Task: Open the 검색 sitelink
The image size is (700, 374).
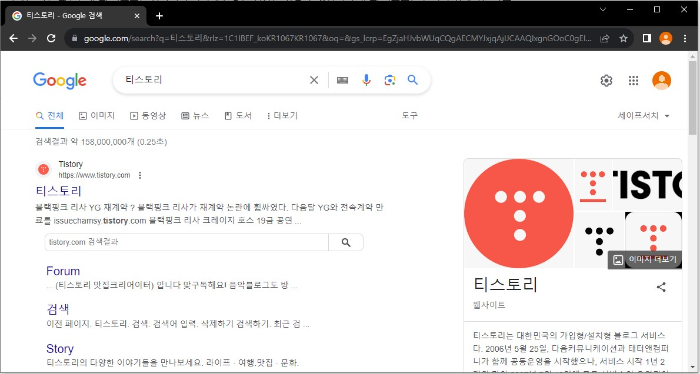Action: click(x=58, y=309)
